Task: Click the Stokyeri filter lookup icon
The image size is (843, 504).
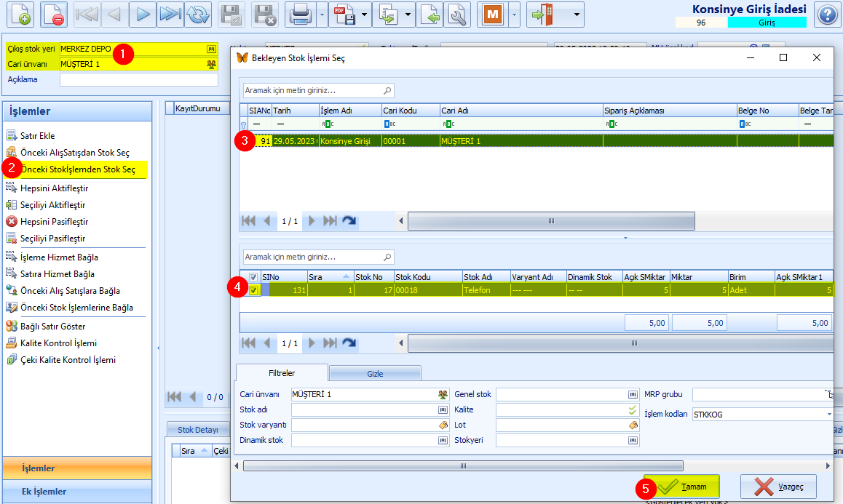Action: (x=633, y=441)
